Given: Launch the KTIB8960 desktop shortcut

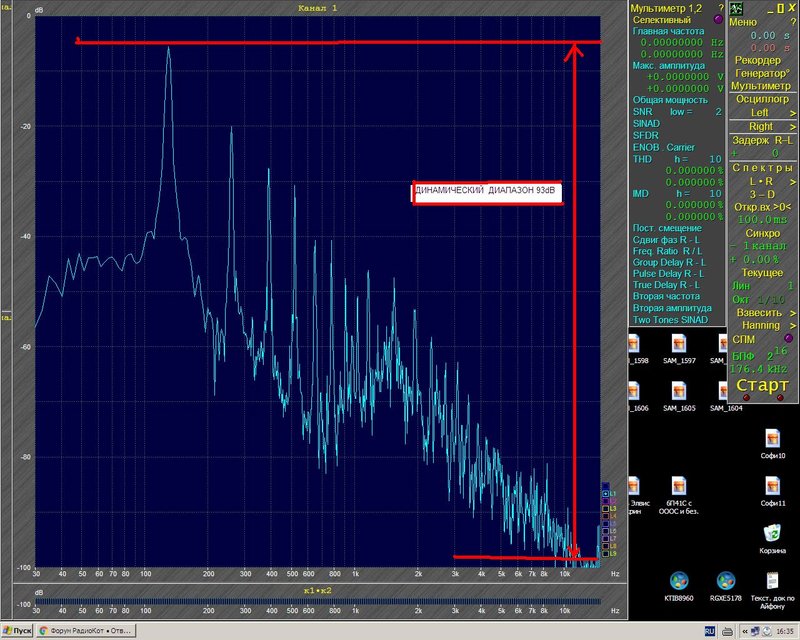Looking at the screenshot, I should [x=679, y=586].
